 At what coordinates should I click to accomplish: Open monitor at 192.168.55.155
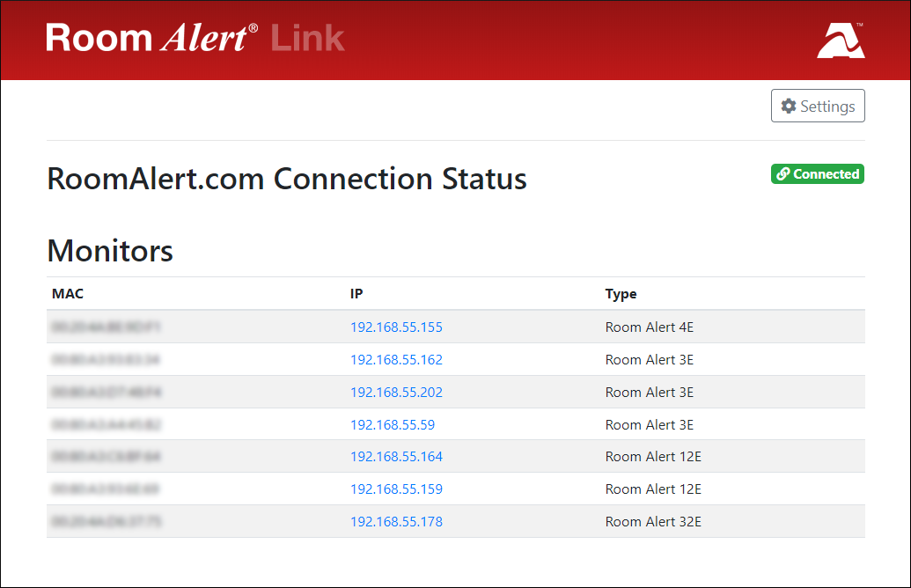[397, 327]
